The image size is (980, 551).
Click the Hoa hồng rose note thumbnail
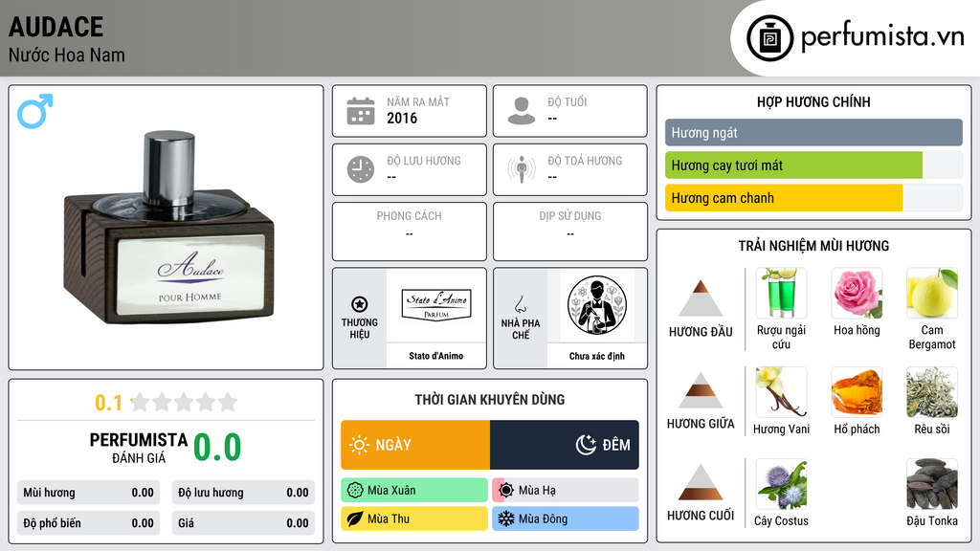point(857,293)
